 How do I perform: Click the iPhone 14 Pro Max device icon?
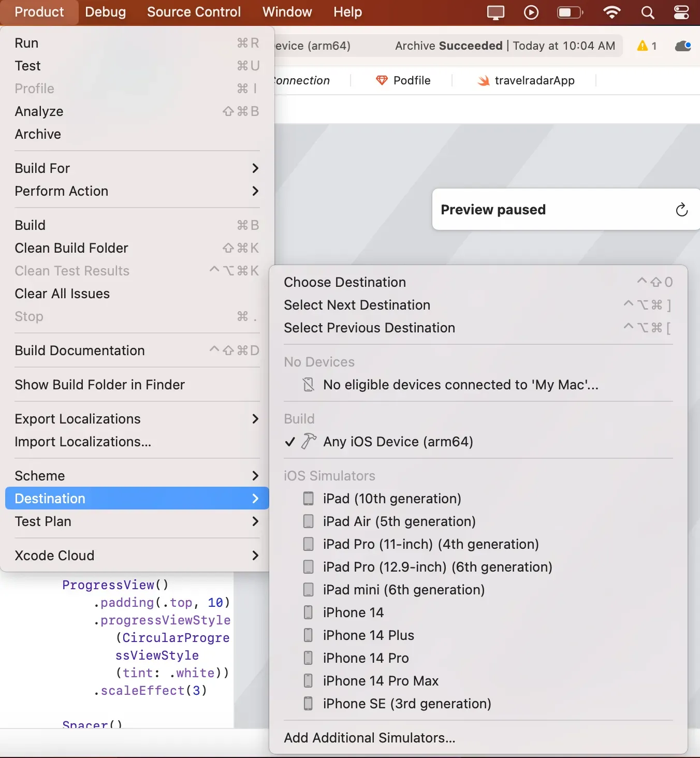(308, 680)
